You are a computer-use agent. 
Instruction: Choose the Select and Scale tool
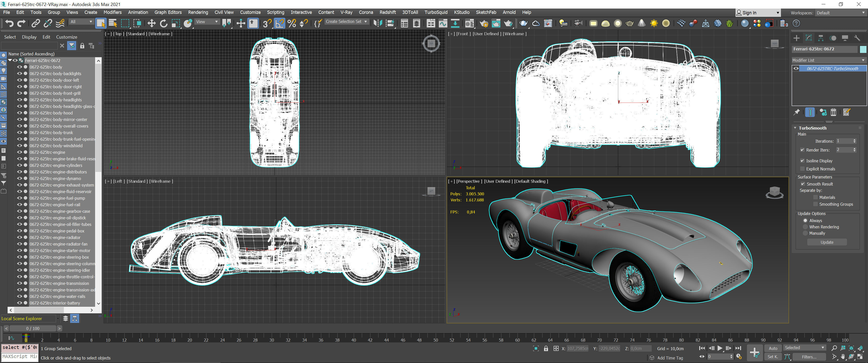(176, 23)
